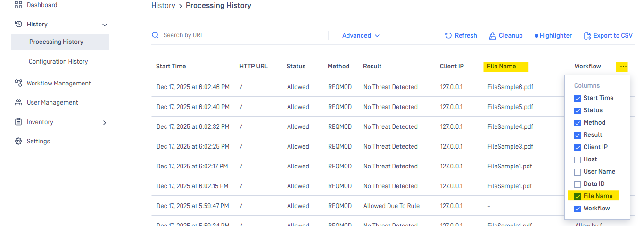Open Configuration History page
The image size is (644, 226).
click(x=58, y=61)
